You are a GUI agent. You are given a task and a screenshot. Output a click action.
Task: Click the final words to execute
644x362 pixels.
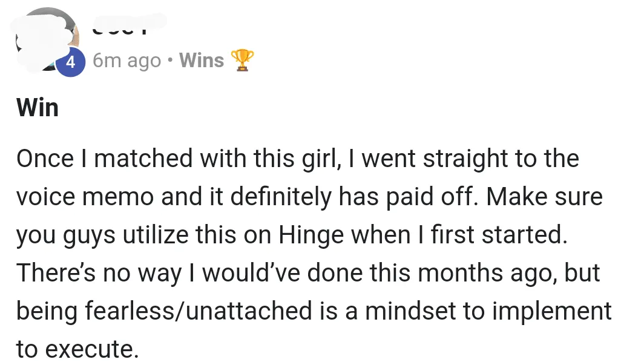pos(77,349)
